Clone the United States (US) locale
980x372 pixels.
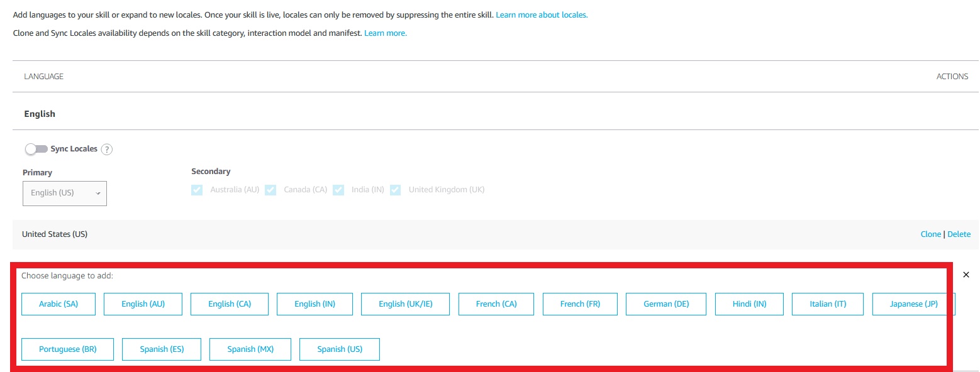pyautogui.click(x=930, y=234)
